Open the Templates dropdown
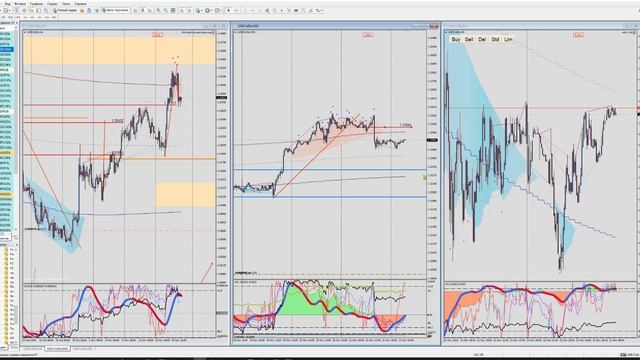 pyautogui.click(x=218, y=10)
